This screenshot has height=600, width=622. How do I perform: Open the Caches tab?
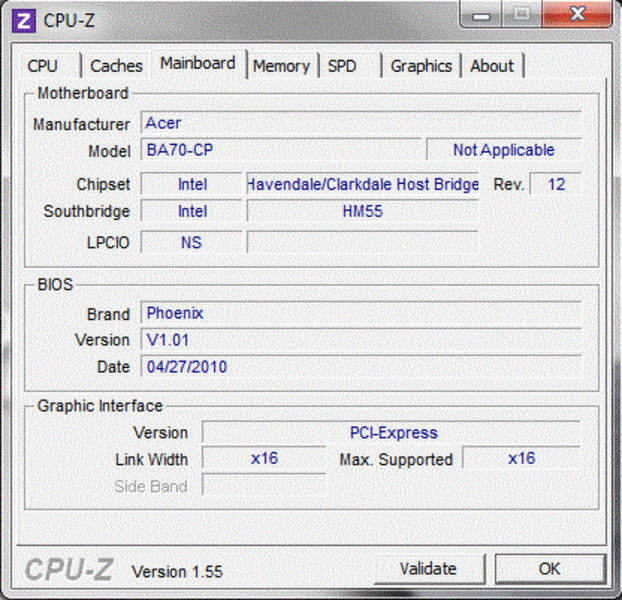tap(116, 66)
